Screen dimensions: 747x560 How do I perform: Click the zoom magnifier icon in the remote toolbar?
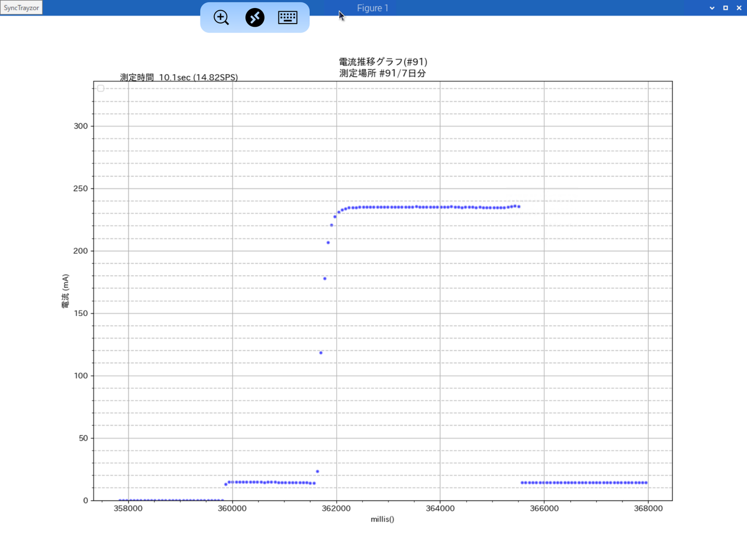(221, 17)
